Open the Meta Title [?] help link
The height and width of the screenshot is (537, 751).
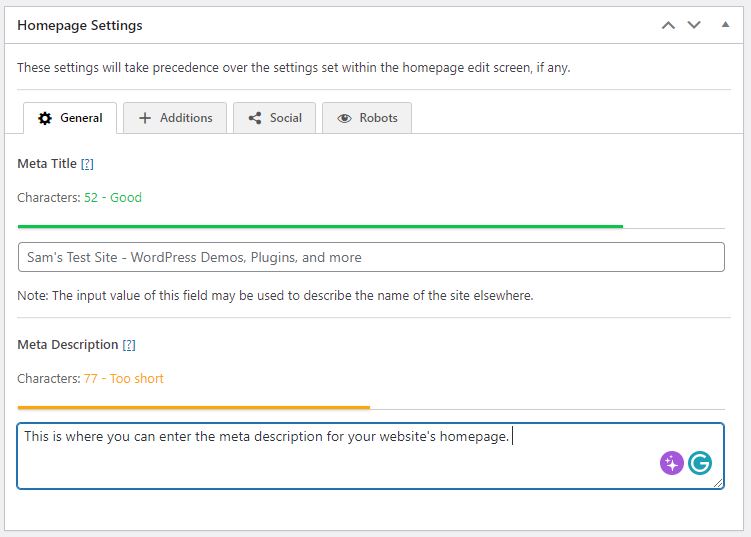point(87,163)
